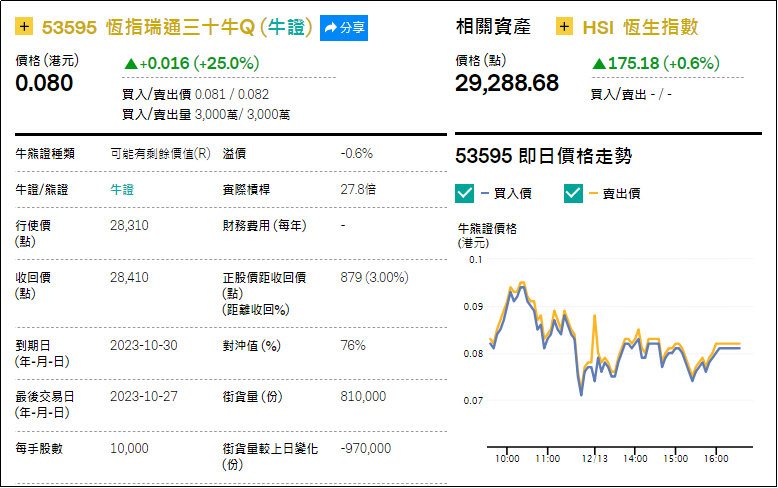The width and height of the screenshot is (778, 488).
Task: Click the 10:00 label on chart axis
Action: tap(507, 459)
